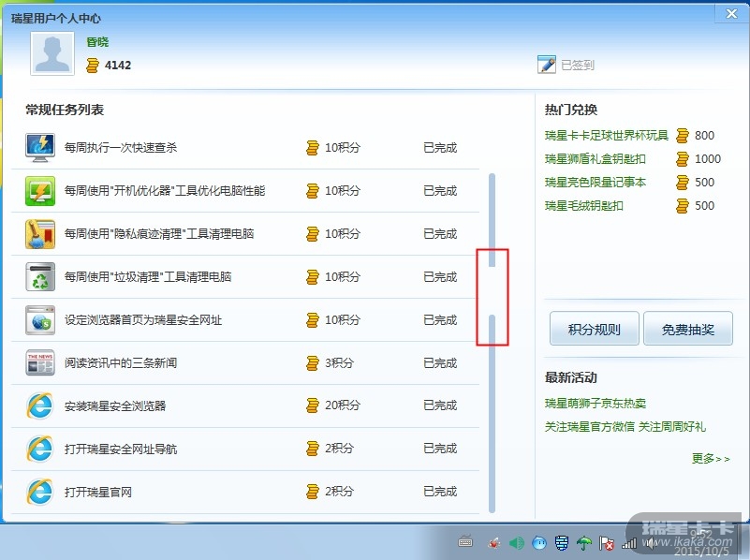The image size is (750, 560).
Task: Click the green speaker tray icon
Action: pos(517,543)
